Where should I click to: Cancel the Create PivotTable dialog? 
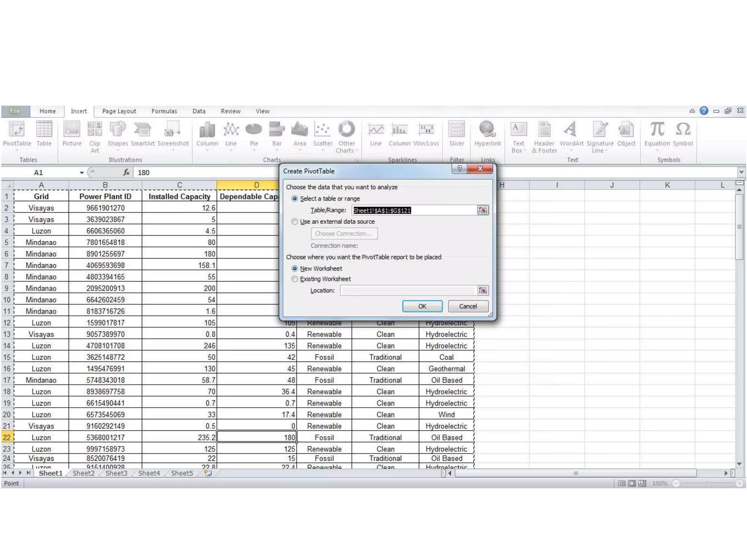pyautogui.click(x=468, y=306)
